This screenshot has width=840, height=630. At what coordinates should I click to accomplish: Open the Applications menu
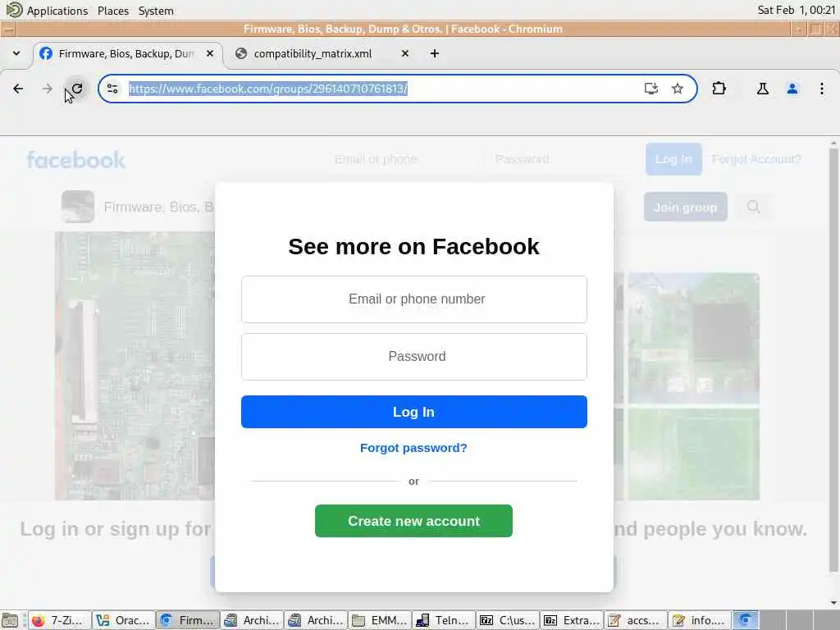coord(57,11)
